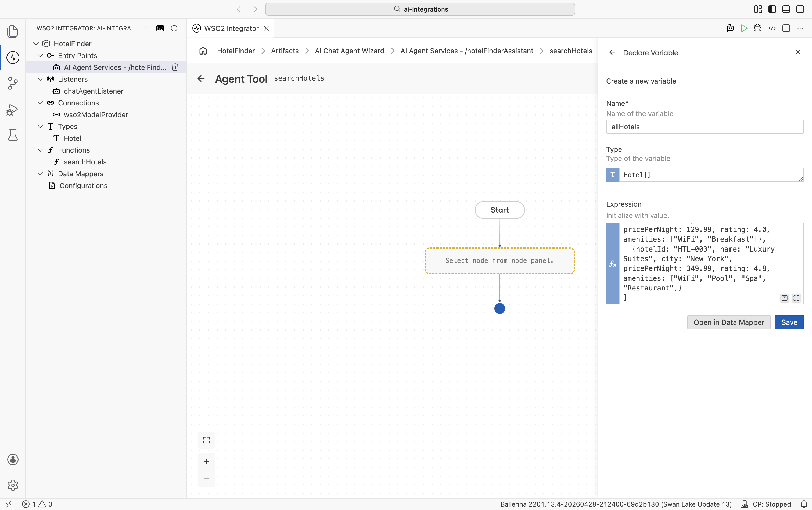The height and width of the screenshot is (510, 812).
Task: Click the refresh project icon
Action: coord(174,28)
